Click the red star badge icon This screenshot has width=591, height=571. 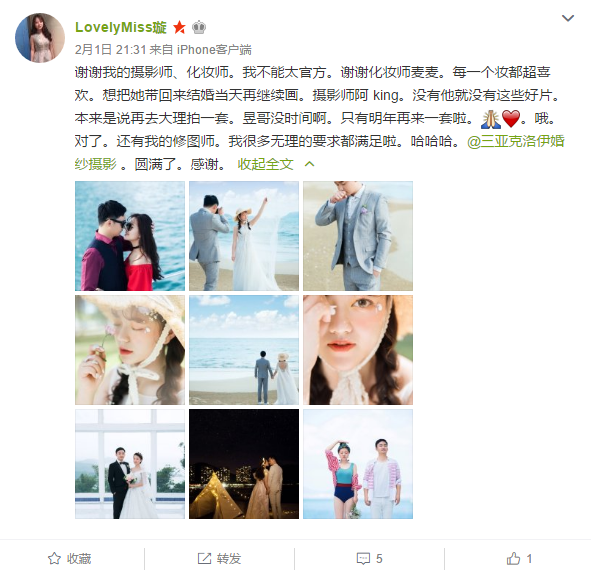179,27
